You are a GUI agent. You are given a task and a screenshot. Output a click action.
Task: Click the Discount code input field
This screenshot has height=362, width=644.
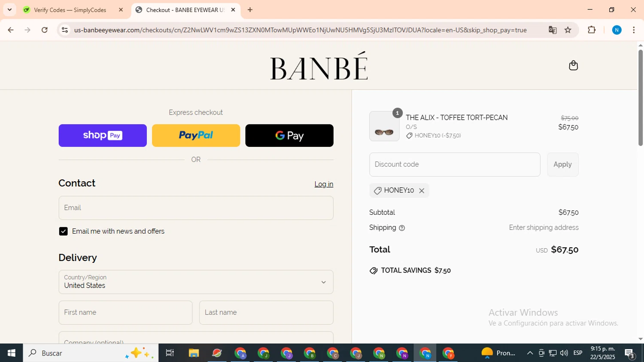pyautogui.click(x=455, y=164)
